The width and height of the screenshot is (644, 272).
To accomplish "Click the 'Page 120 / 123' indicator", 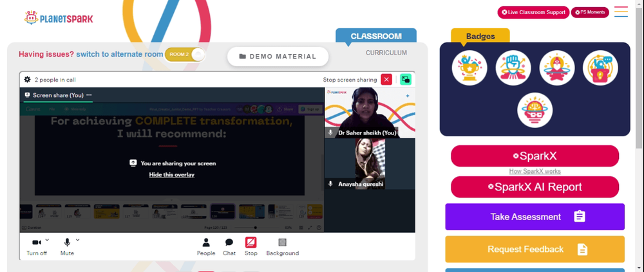I will tap(215, 228).
